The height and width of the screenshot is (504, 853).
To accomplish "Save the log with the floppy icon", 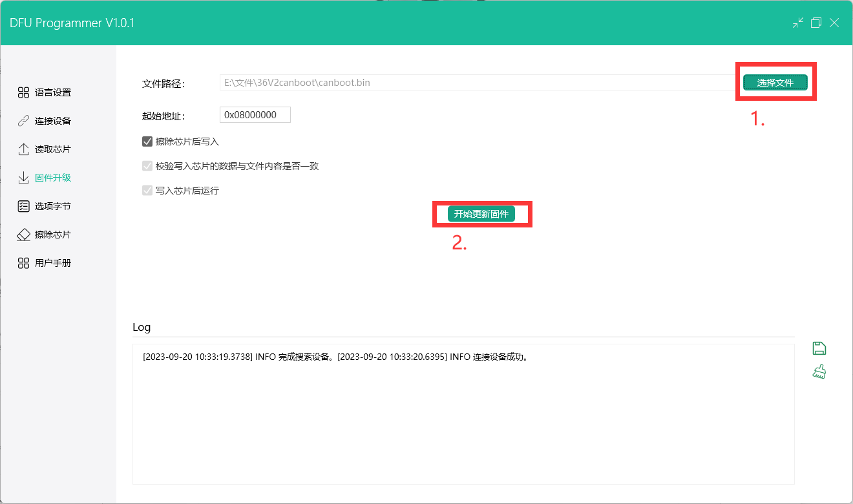I will tap(819, 348).
